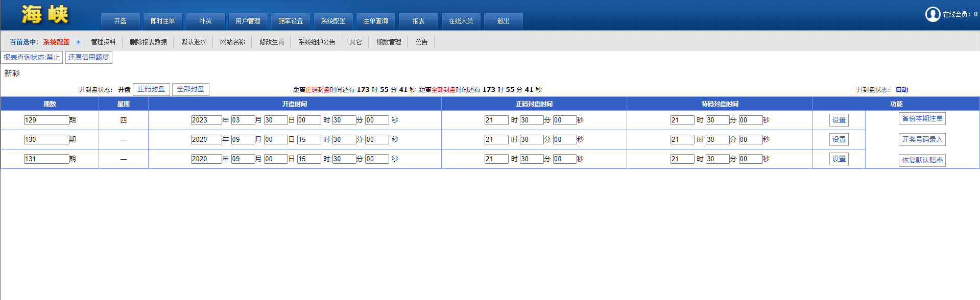980x300 pixels.
Task: Go to 期数管理 submenu
Action: [389, 42]
